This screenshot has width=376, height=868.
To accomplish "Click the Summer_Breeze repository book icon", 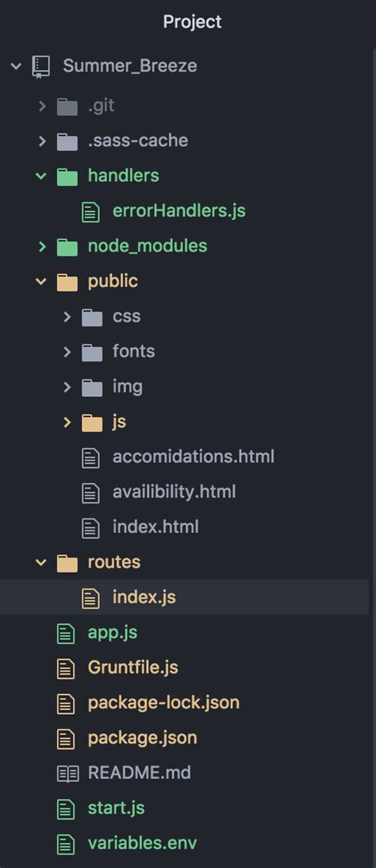I will coord(41,67).
